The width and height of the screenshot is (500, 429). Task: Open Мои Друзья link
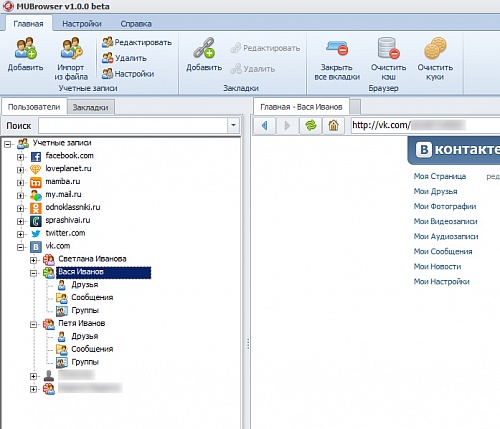click(x=435, y=191)
